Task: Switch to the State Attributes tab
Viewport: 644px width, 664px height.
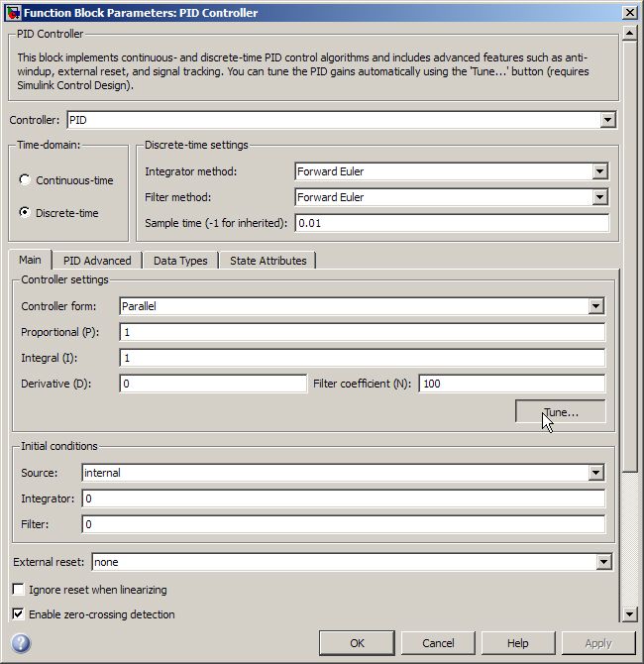Action: point(268,261)
